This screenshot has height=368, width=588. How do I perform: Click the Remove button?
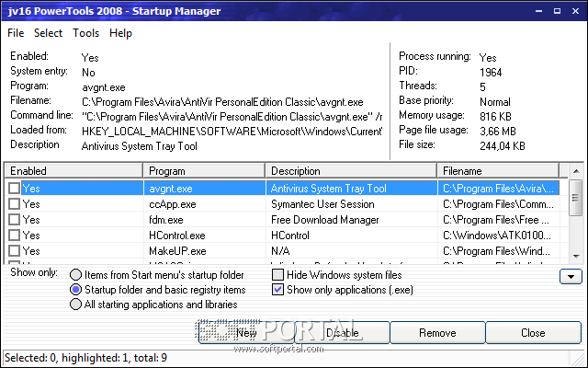click(x=437, y=333)
